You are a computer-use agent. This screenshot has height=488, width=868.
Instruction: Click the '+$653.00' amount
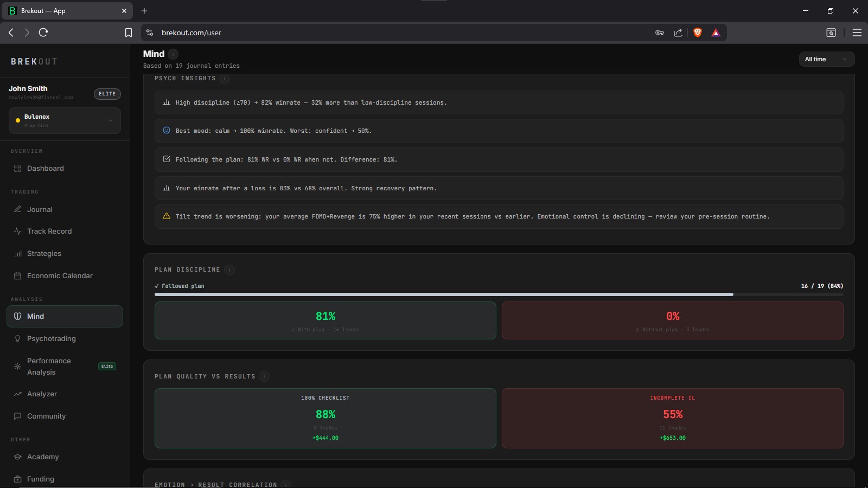pyautogui.click(x=673, y=438)
